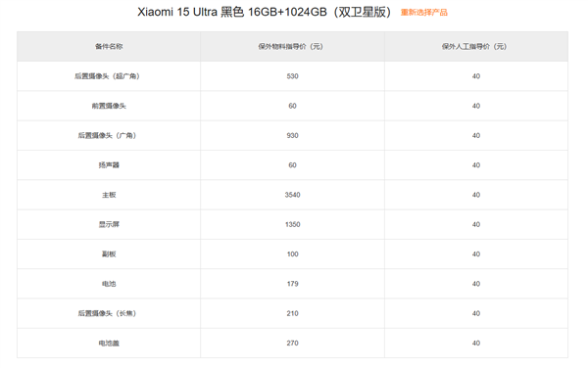Click labor price 40 in 后置摄像头（超广角） row
The width and height of the screenshot is (588, 368).
476,76
